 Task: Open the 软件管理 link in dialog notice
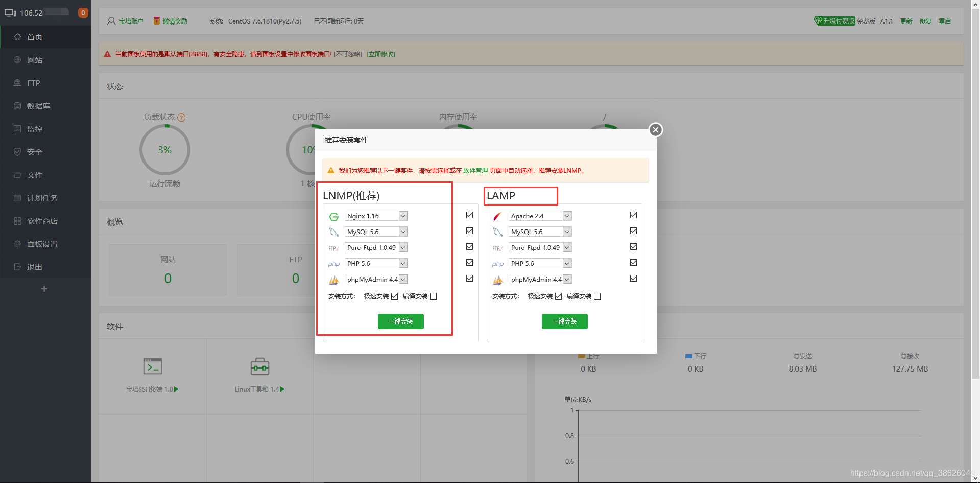pyautogui.click(x=475, y=171)
